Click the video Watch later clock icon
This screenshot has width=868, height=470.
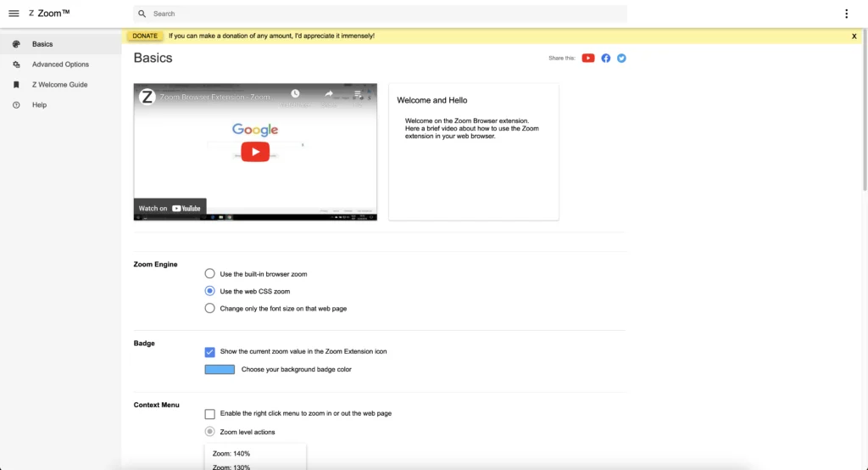point(295,93)
